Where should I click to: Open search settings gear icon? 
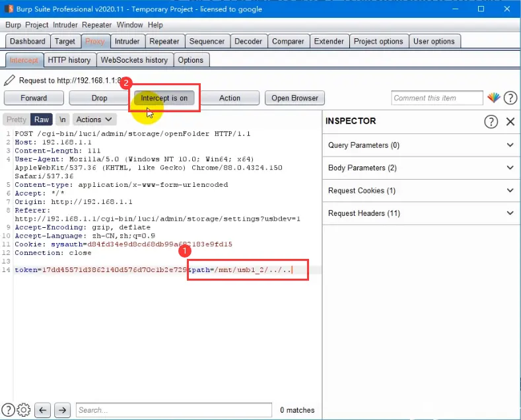[24, 409]
